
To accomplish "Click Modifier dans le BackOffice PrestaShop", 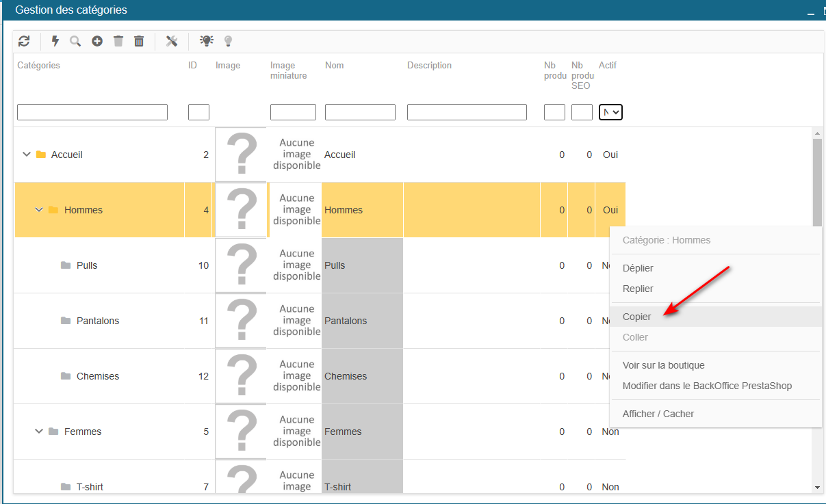I will [707, 386].
